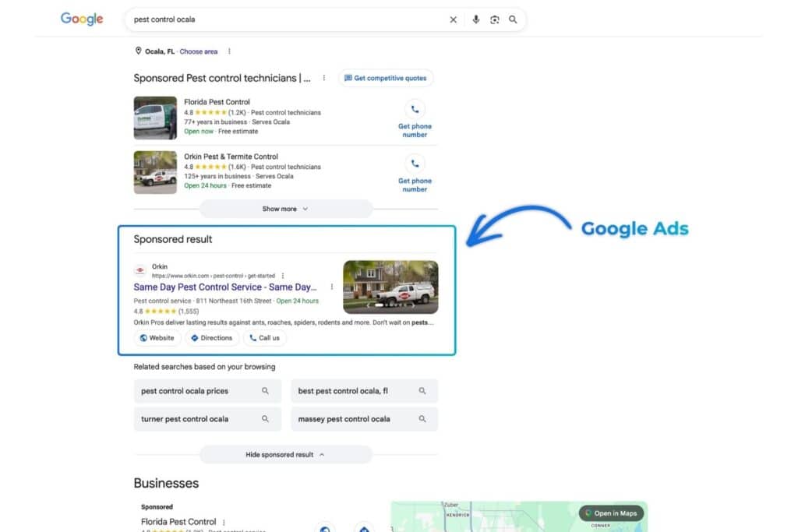Select related search 'turner pest control ocala'
This screenshot has height=532, width=798.
pyautogui.click(x=207, y=418)
